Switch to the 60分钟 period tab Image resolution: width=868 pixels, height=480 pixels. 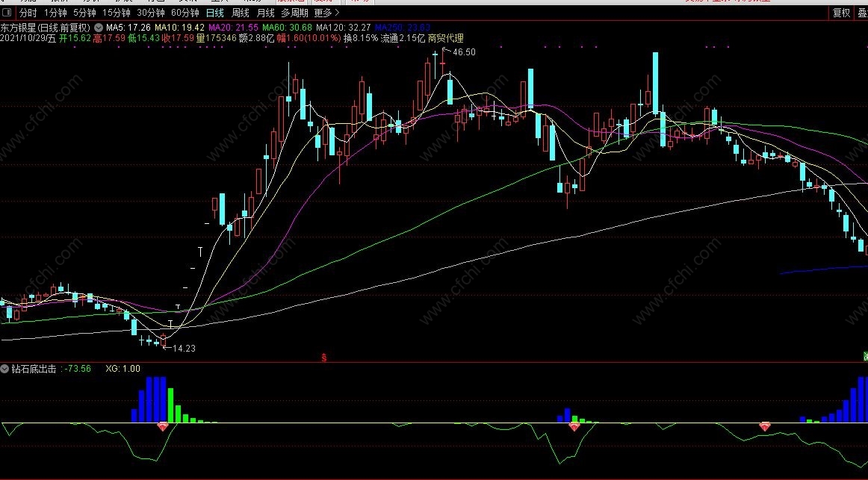pyautogui.click(x=185, y=13)
